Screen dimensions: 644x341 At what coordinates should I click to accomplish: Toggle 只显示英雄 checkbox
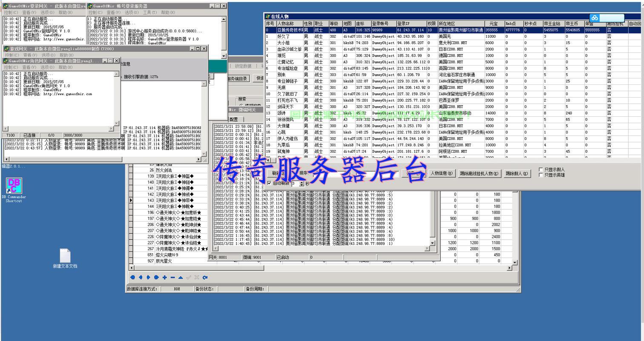pos(541,175)
